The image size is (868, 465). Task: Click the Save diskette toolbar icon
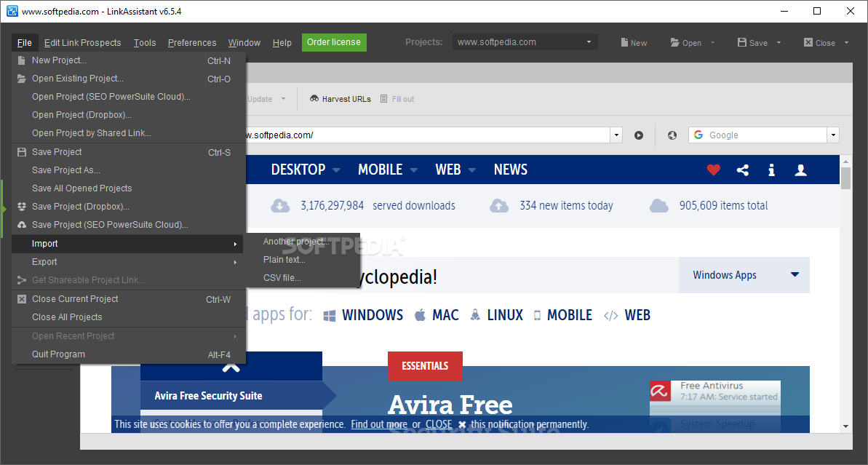(x=742, y=43)
